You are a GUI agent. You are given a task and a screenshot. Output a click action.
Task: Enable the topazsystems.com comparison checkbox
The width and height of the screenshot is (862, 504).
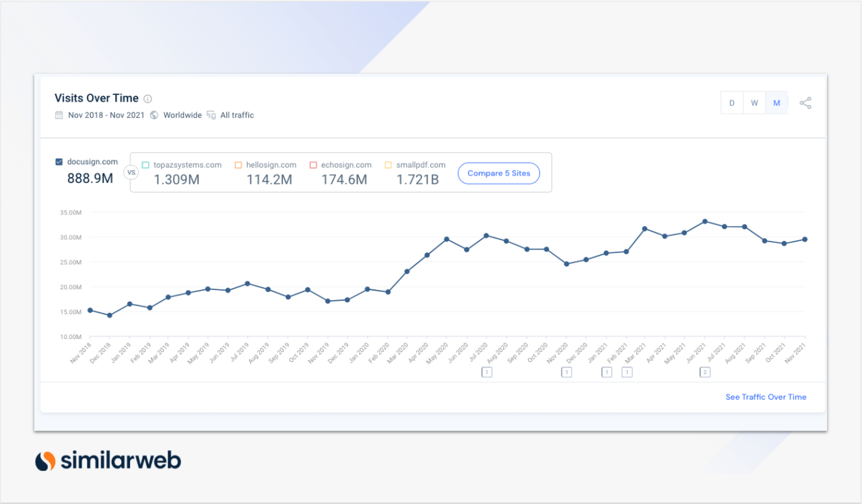coord(145,164)
